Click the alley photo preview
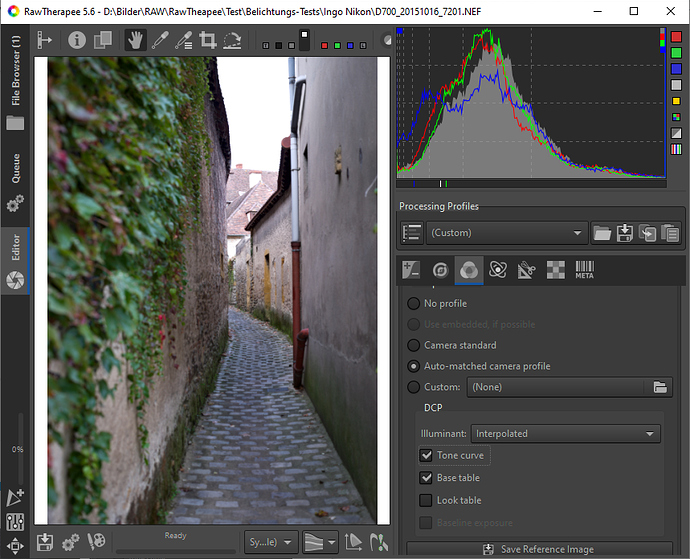 click(212, 291)
